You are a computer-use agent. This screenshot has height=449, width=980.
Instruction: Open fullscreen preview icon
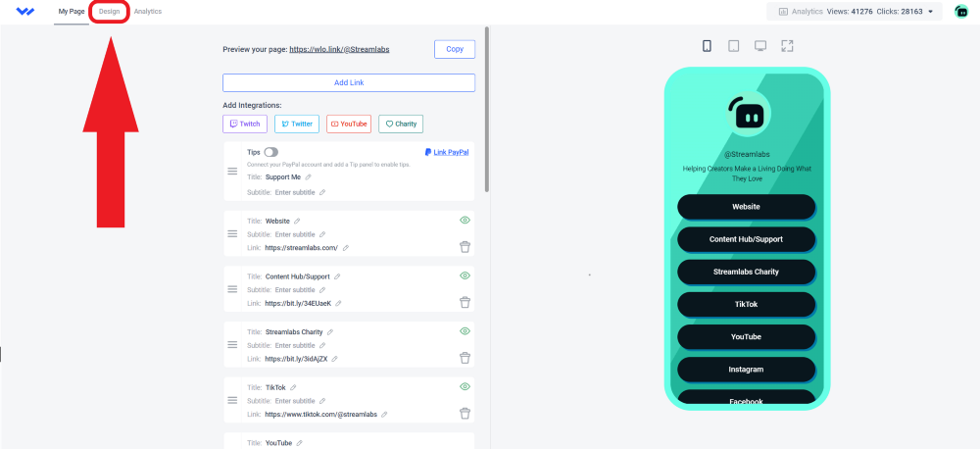[787, 46]
